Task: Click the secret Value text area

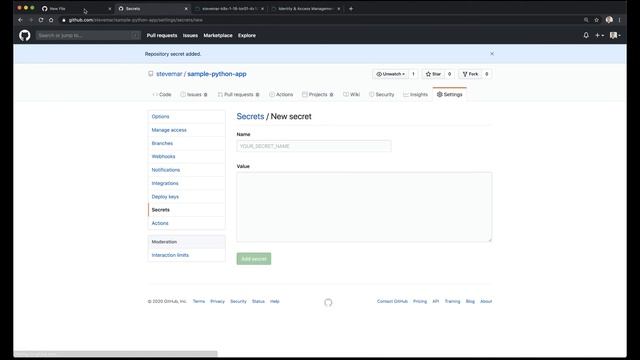Action: tap(364, 207)
